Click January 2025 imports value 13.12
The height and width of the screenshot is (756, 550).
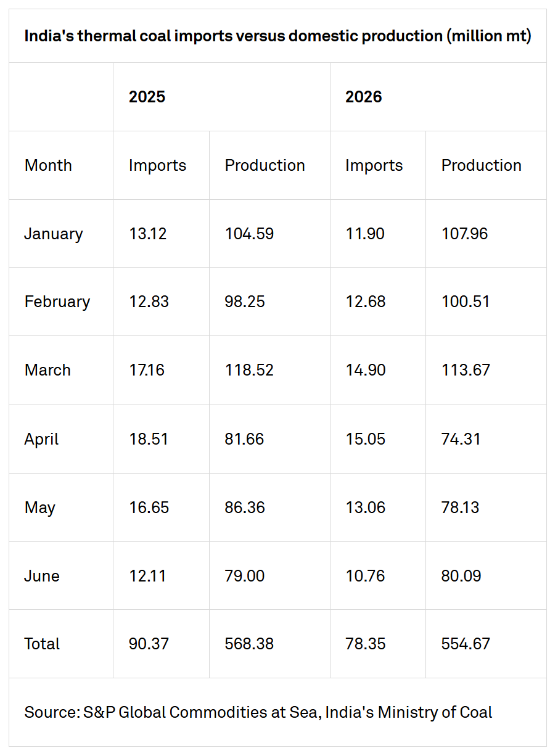(147, 234)
